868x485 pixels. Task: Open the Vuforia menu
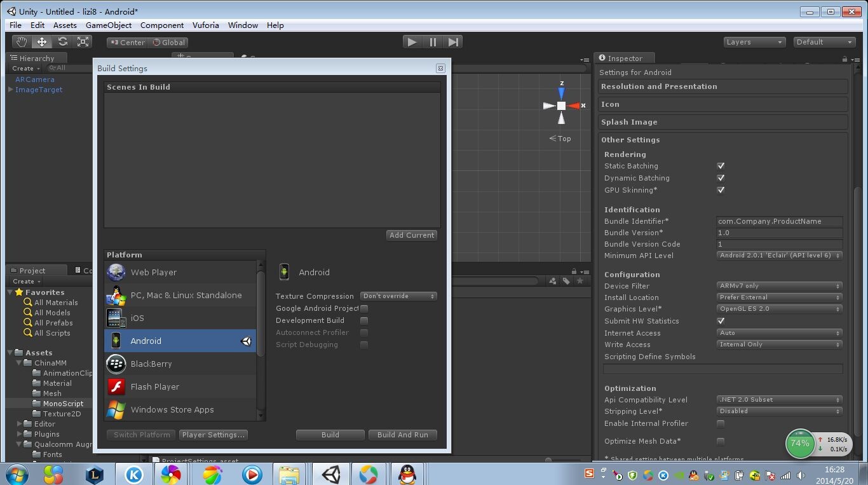click(205, 25)
